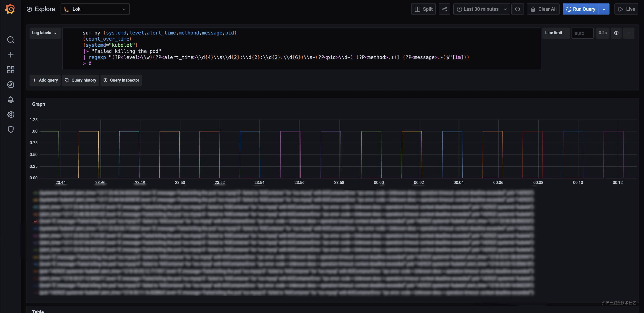Open Grafana home logo

click(10, 9)
